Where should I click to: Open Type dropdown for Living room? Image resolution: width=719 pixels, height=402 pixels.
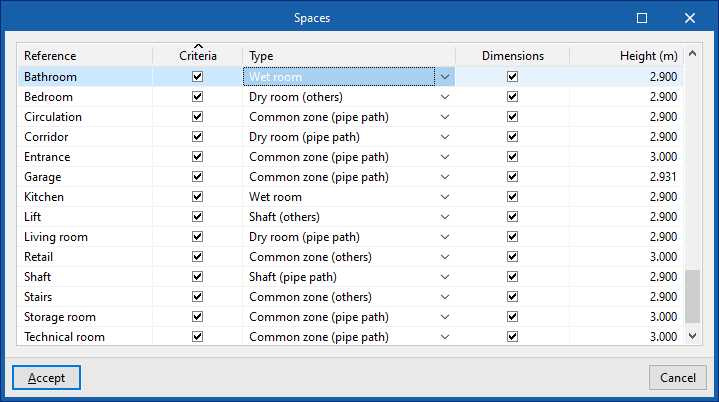[445, 237]
